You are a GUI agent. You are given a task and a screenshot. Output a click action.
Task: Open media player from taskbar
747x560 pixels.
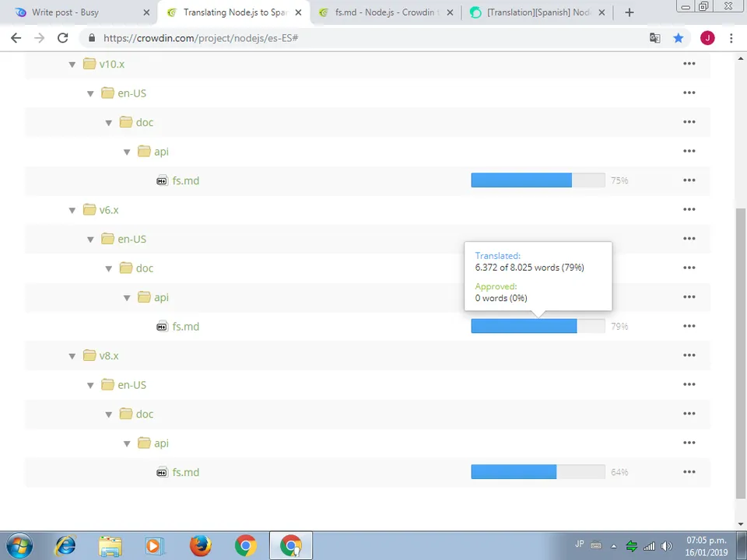point(154,546)
